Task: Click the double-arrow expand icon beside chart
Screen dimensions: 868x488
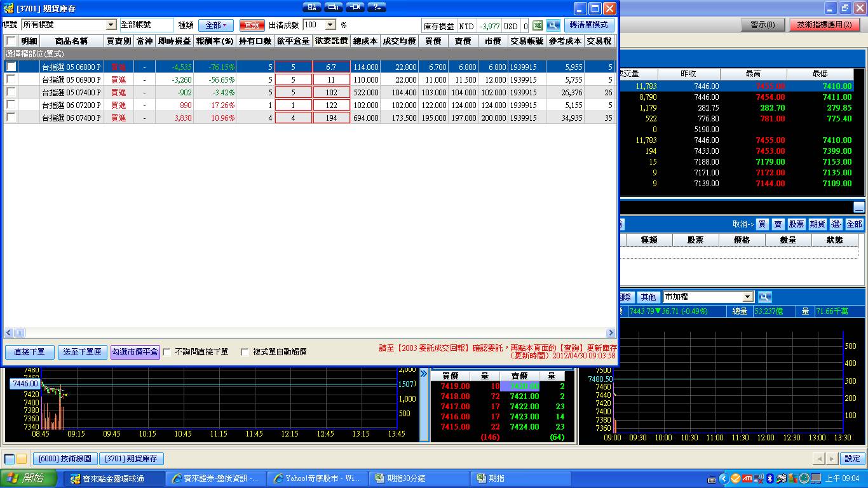Action: point(424,374)
